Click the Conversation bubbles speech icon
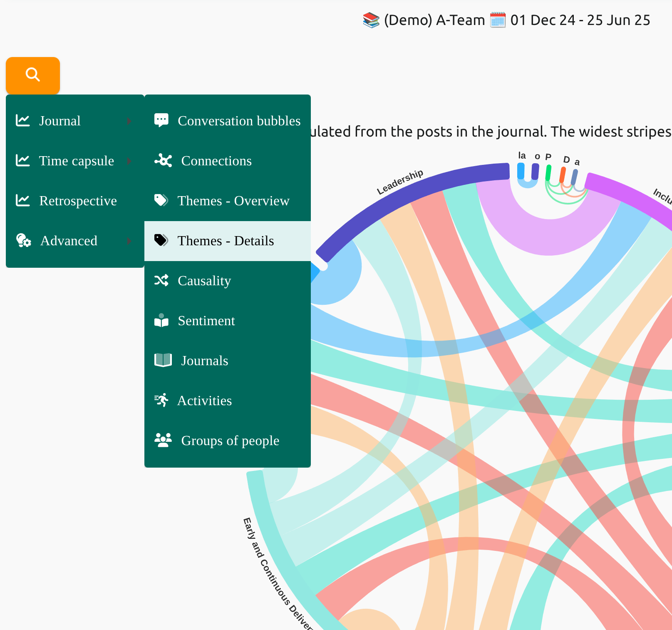 point(161,120)
